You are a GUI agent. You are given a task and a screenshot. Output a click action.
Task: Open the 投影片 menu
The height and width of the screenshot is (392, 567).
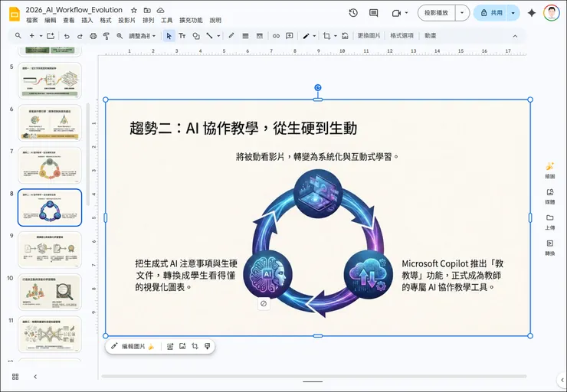[x=127, y=20]
